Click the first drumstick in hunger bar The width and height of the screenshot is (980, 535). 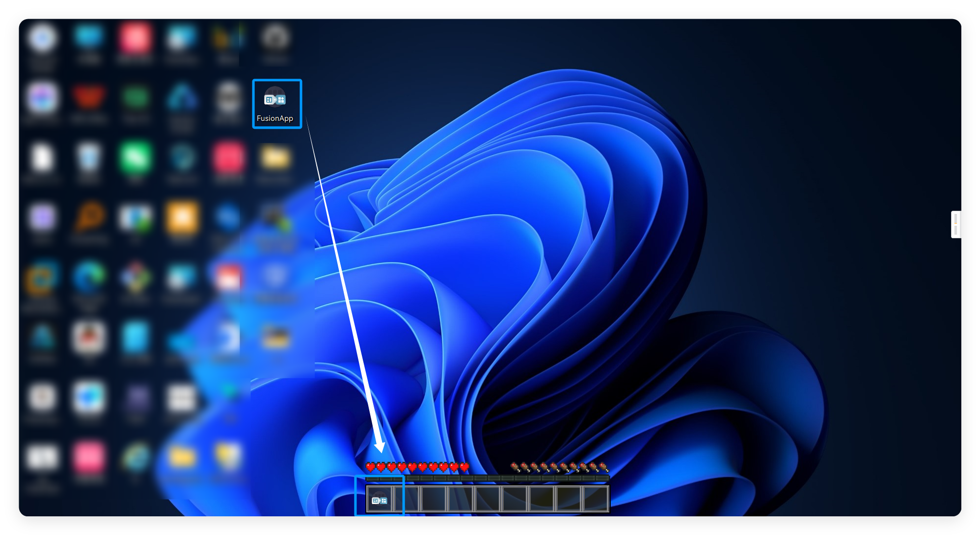pyautogui.click(x=515, y=467)
